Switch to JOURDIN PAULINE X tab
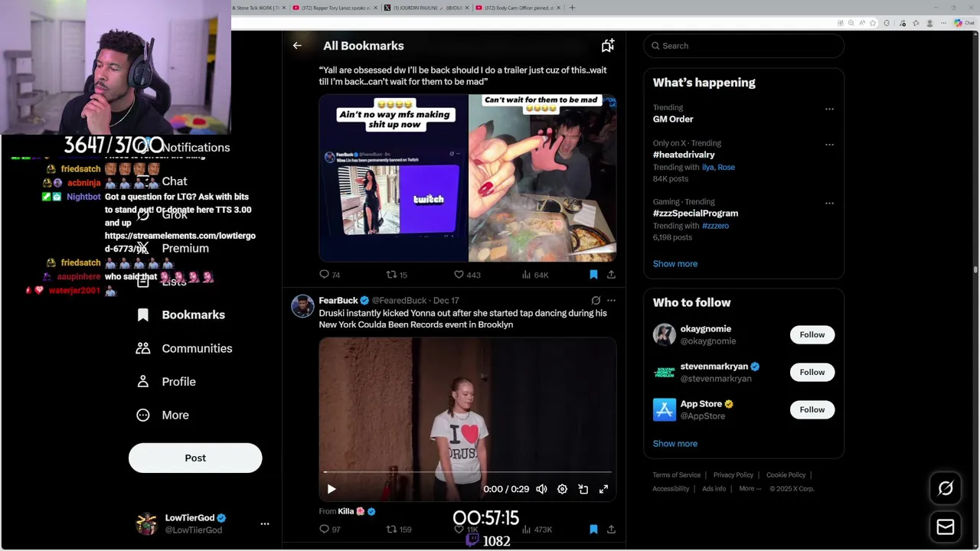Image resolution: width=980 pixels, height=551 pixels. point(426,8)
